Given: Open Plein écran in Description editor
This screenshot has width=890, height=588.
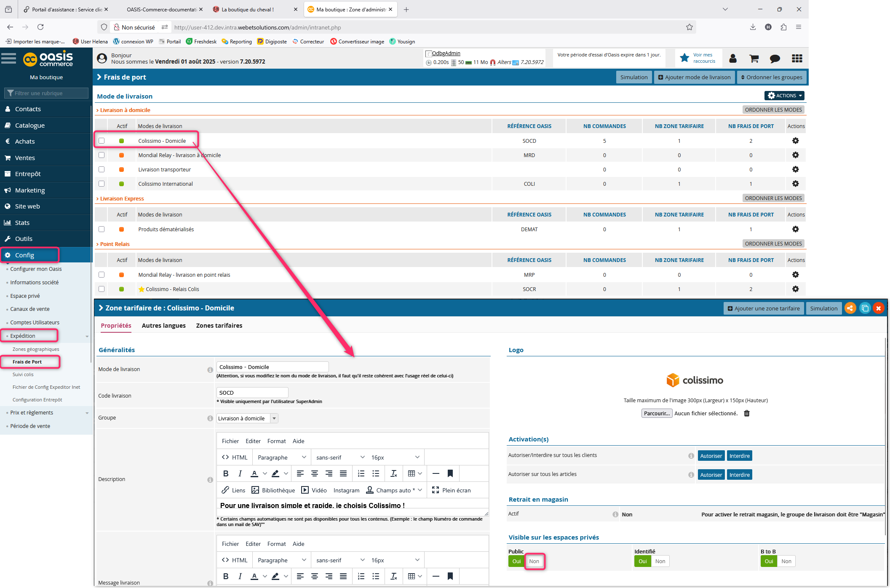Looking at the screenshot, I should click(451, 490).
